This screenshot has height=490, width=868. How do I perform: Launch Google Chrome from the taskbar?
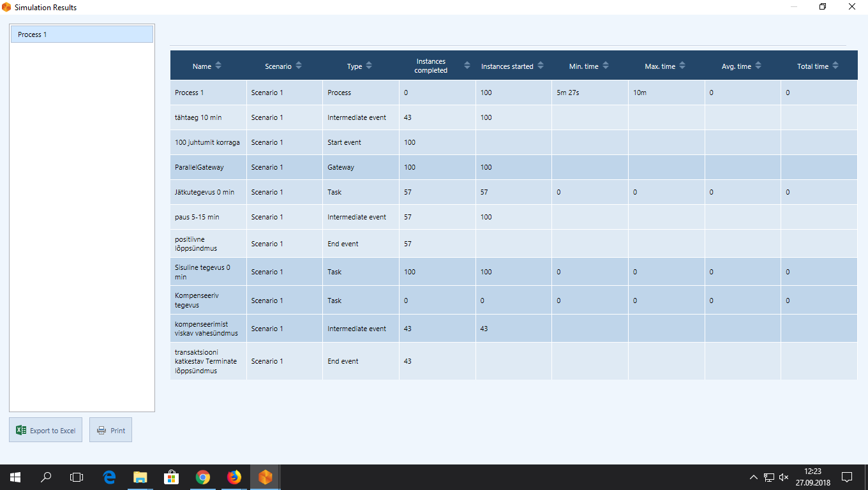point(203,477)
